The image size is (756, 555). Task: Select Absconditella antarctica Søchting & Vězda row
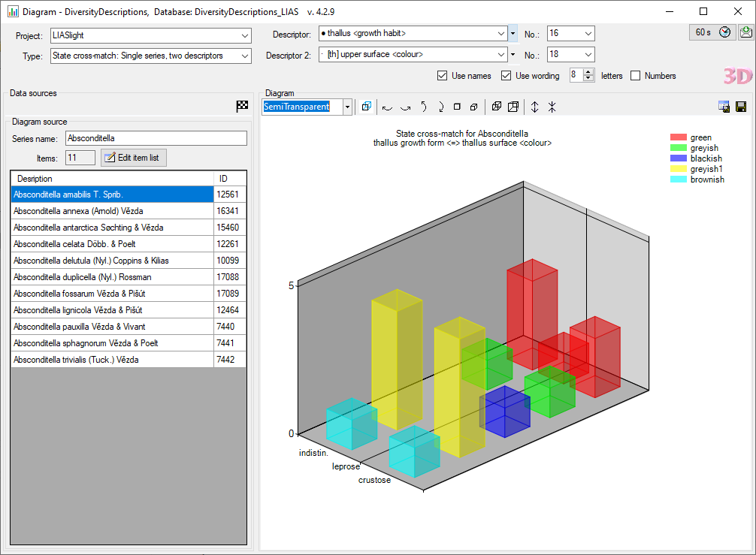(112, 228)
